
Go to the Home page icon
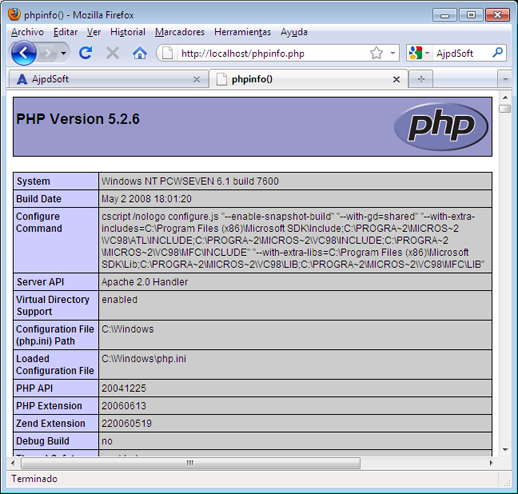(x=140, y=53)
